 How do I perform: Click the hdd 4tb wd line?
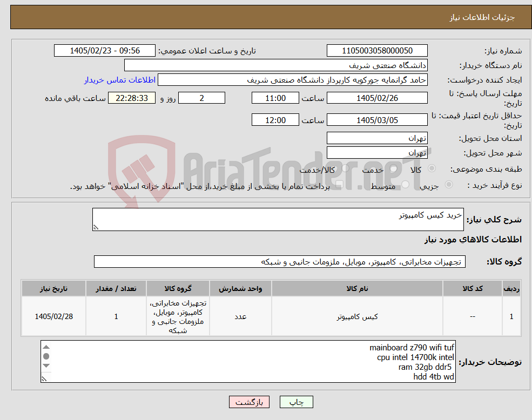click(434, 377)
